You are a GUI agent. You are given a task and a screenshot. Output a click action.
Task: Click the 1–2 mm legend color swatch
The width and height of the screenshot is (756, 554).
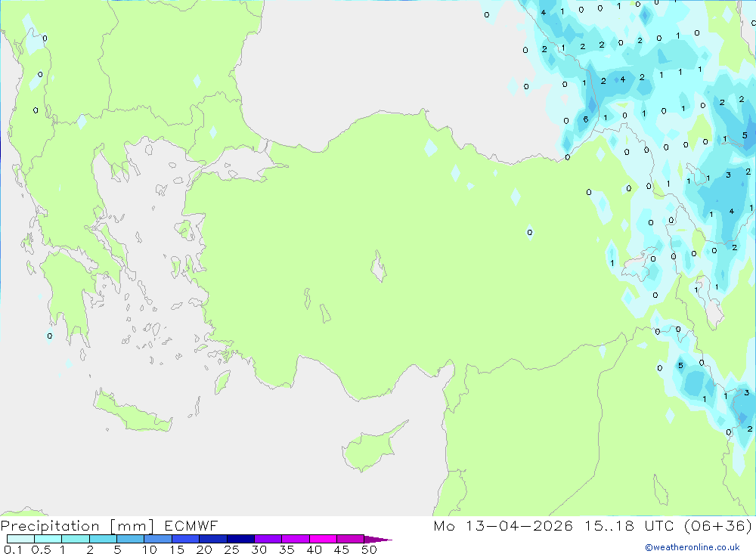click(x=75, y=539)
